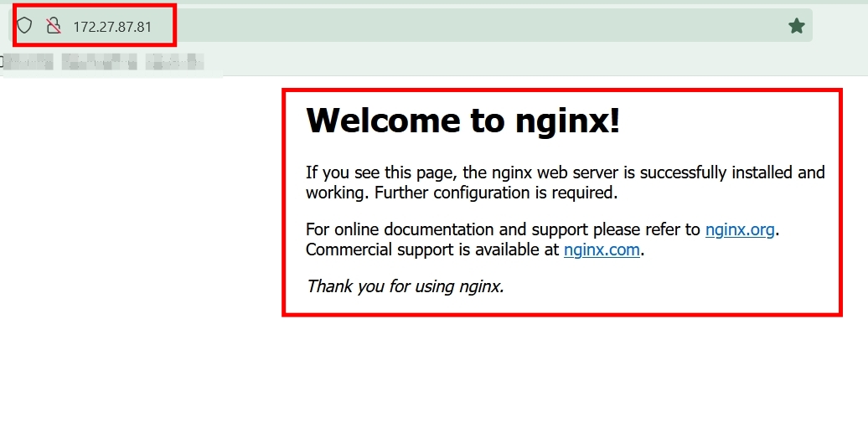Click the text 'Further configuration is required.'
868x427 pixels.
coord(495,193)
